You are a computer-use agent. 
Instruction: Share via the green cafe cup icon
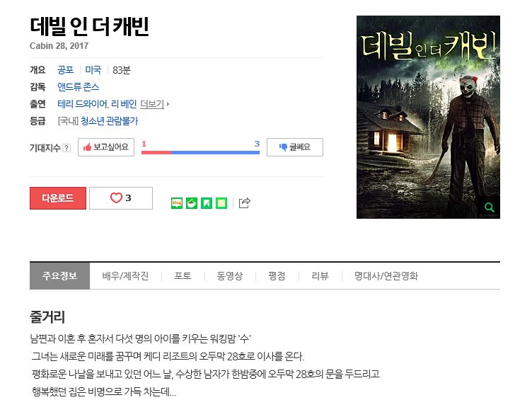point(192,203)
